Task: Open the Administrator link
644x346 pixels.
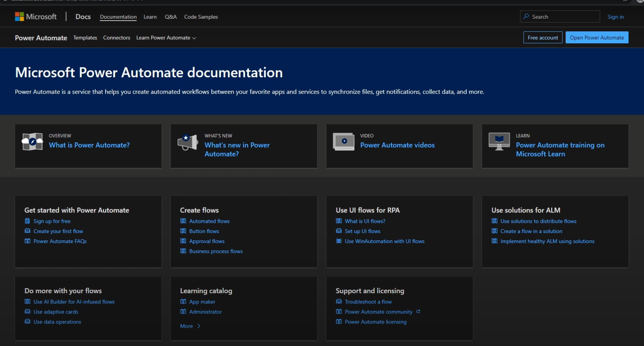Action: 205,312
